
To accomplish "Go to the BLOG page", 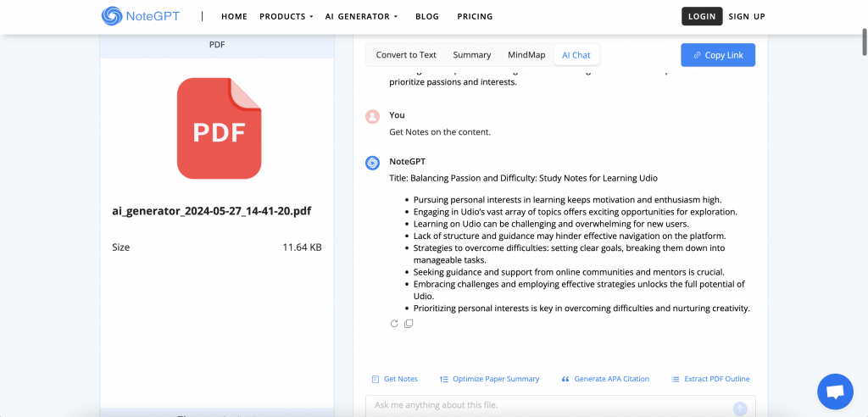I will pos(427,17).
